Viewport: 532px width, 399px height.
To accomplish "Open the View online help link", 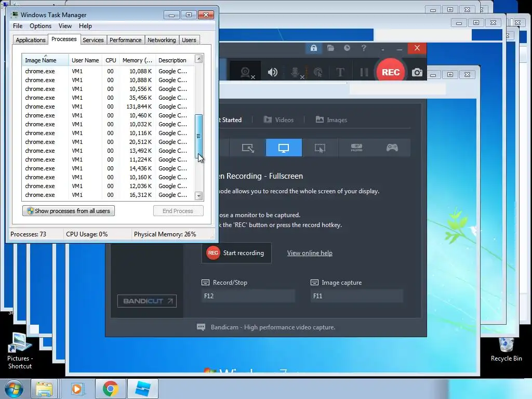I will pyautogui.click(x=310, y=253).
